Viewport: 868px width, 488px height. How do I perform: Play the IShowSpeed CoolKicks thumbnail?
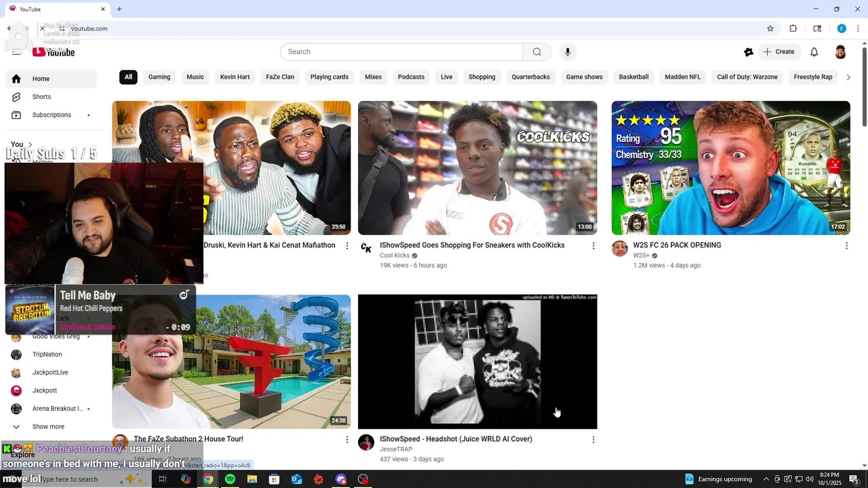477,168
